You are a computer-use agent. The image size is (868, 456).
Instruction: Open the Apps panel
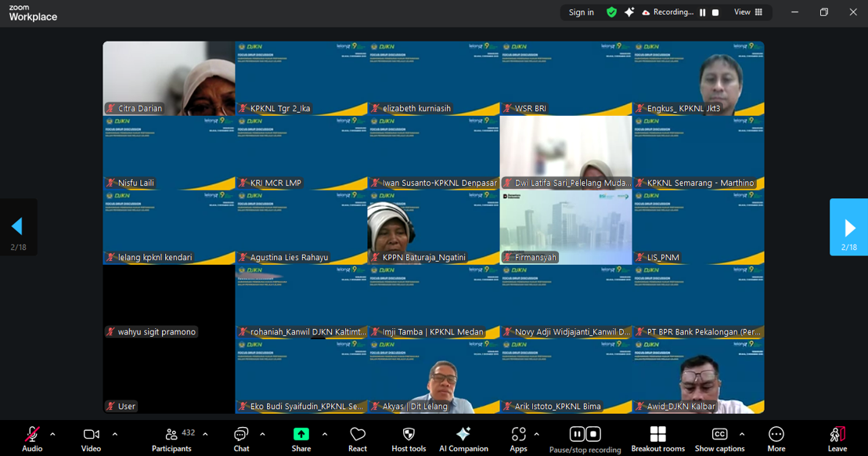click(518, 439)
